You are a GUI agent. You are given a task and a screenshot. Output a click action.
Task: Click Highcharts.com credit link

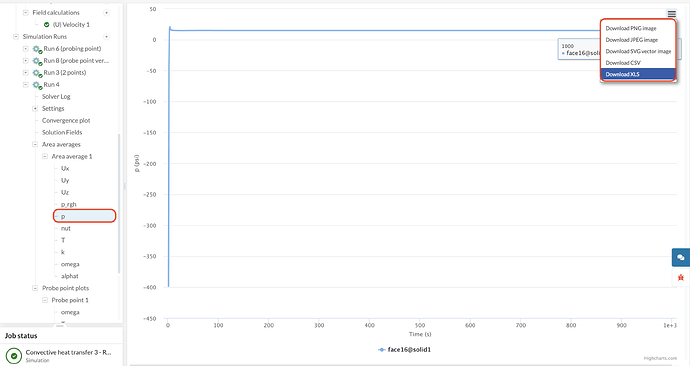660,359
